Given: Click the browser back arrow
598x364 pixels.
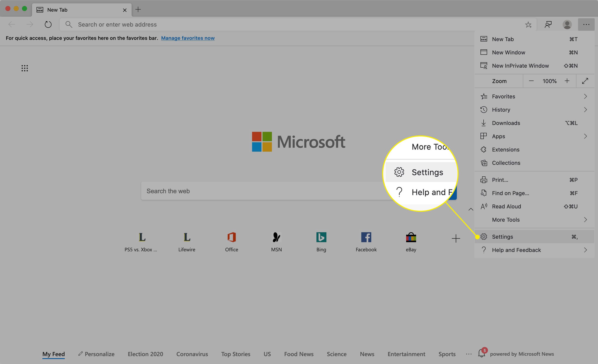Looking at the screenshot, I should 12,24.
